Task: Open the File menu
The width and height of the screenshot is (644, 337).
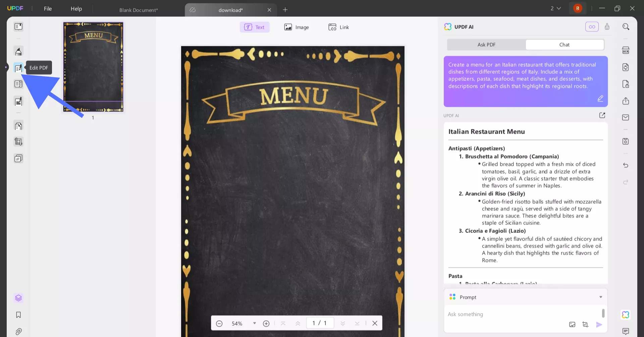Action: pyautogui.click(x=48, y=9)
